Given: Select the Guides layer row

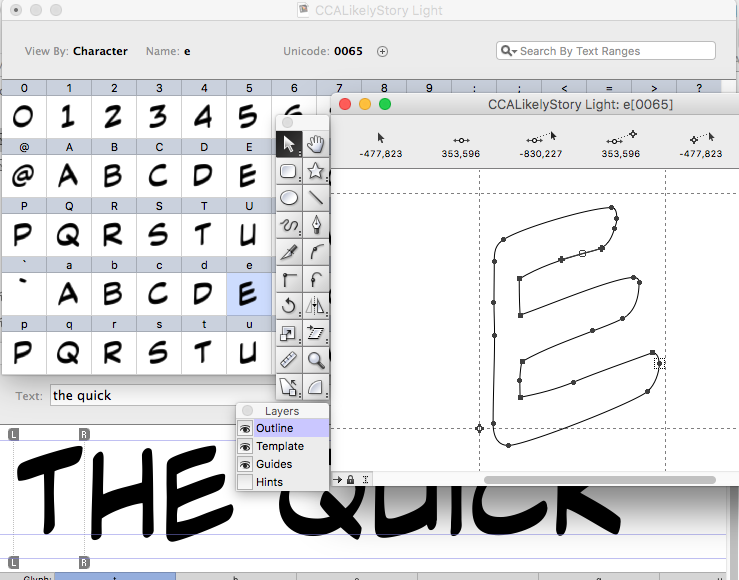Looking at the screenshot, I should point(274,464).
